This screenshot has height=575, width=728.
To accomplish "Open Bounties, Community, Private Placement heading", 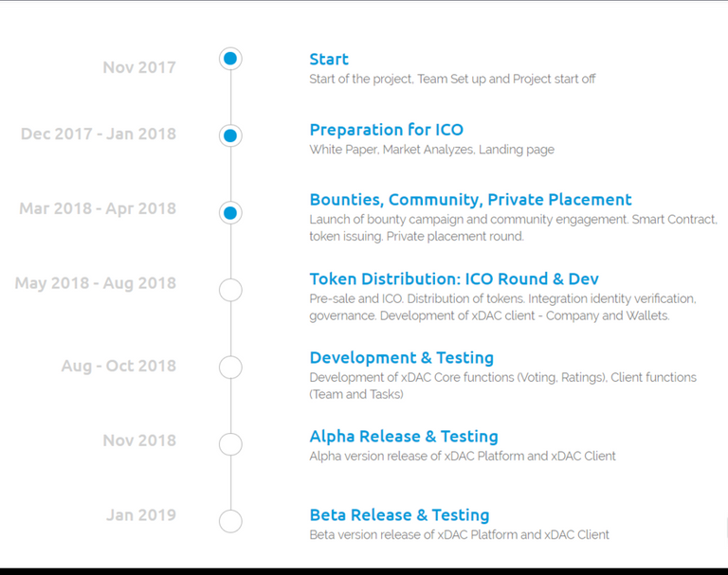I will [x=470, y=200].
